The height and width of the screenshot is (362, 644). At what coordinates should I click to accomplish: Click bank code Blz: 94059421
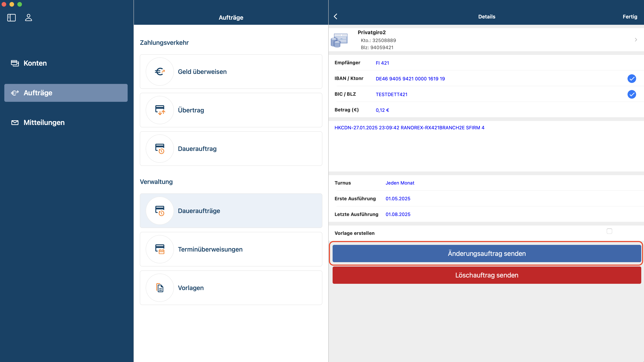click(377, 48)
